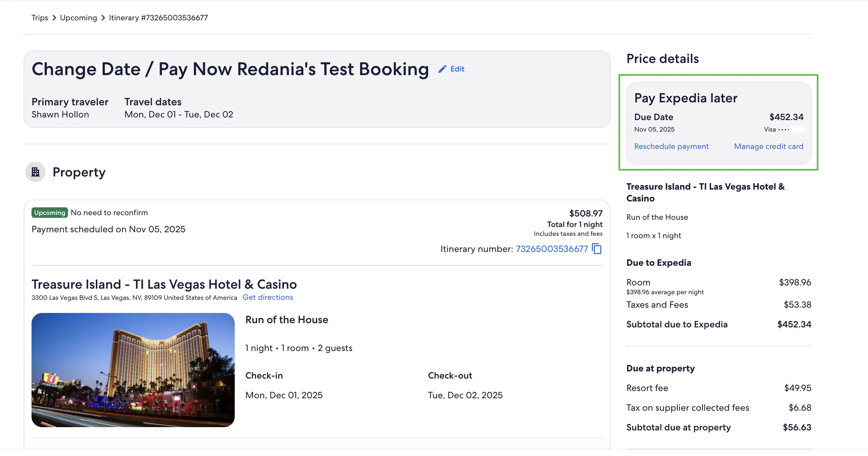Select the Treasure Island hotel name heading
The width and height of the screenshot is (868, 456).
(164, 284)
